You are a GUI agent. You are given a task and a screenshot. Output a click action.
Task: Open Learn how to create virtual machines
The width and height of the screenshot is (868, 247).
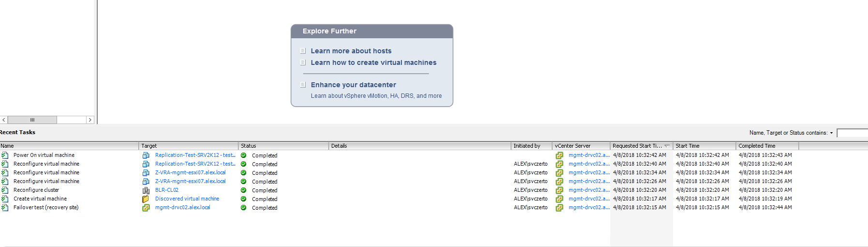[373, 62]
